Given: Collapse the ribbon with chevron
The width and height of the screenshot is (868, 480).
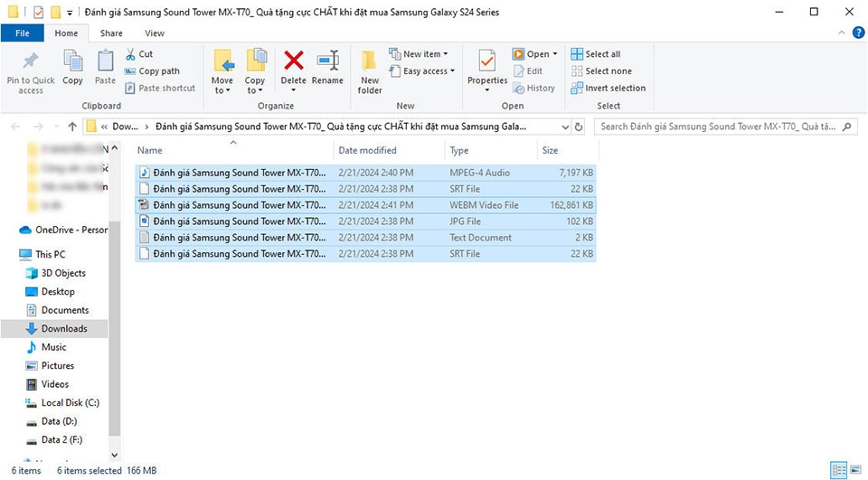Looking at the screenshot, I should [842, 33].
